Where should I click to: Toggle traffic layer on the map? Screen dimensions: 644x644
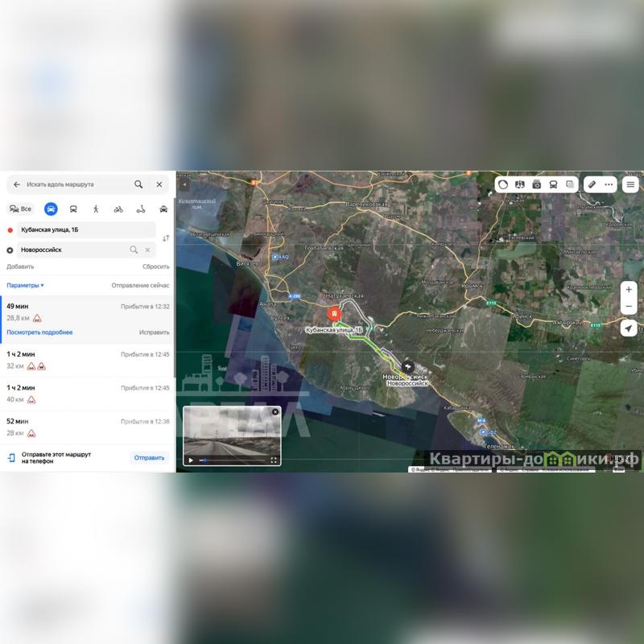pyautogui.click(x=503, y=184)
